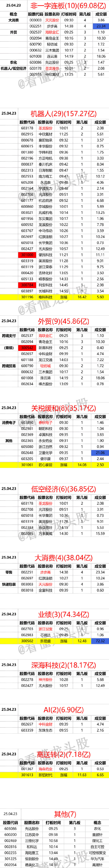
Task: Select stock code 301613 in 高送转 table
Action: pyautogui.click(x=27, y=775)
